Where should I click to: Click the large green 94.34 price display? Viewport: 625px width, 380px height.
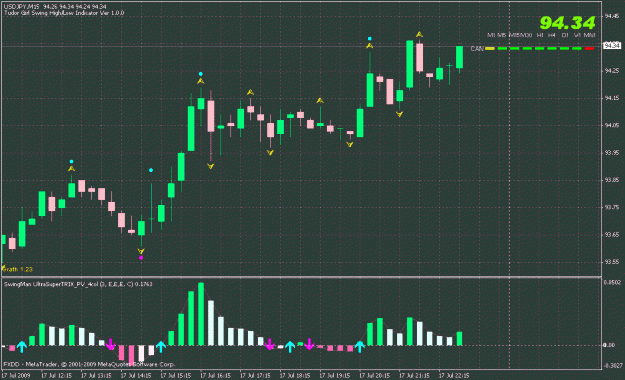[x=567, y=23]
